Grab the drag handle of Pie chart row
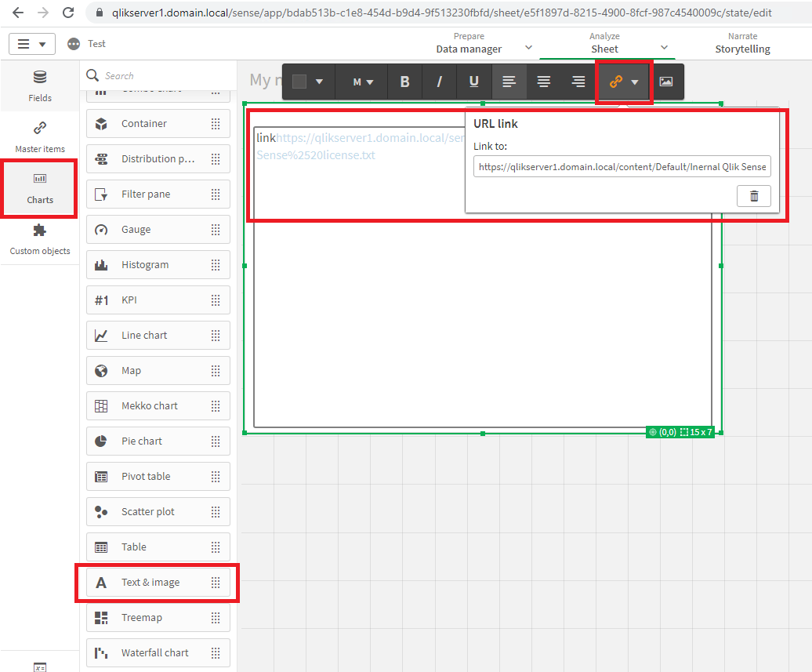Viewport: 812px width, 672px height. point(216,441)
